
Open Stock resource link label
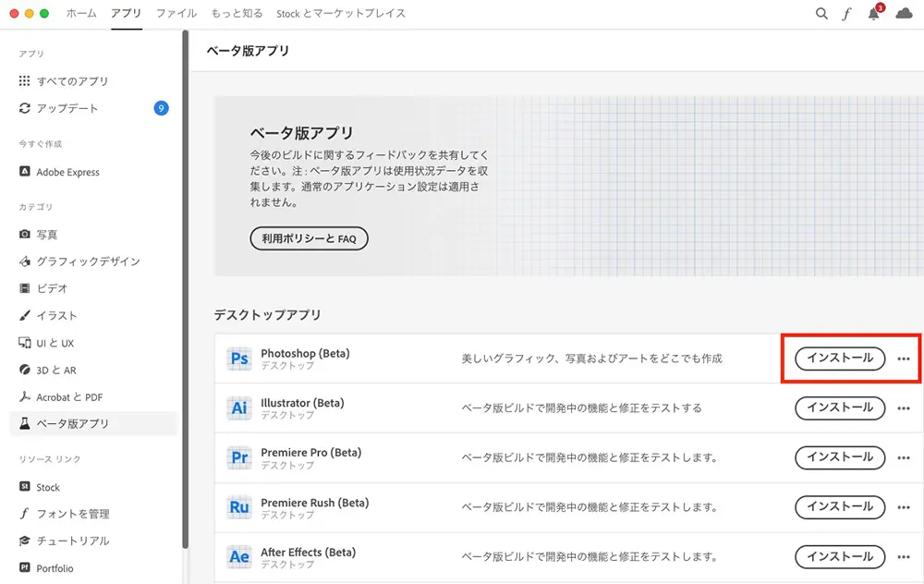(48, 487)
